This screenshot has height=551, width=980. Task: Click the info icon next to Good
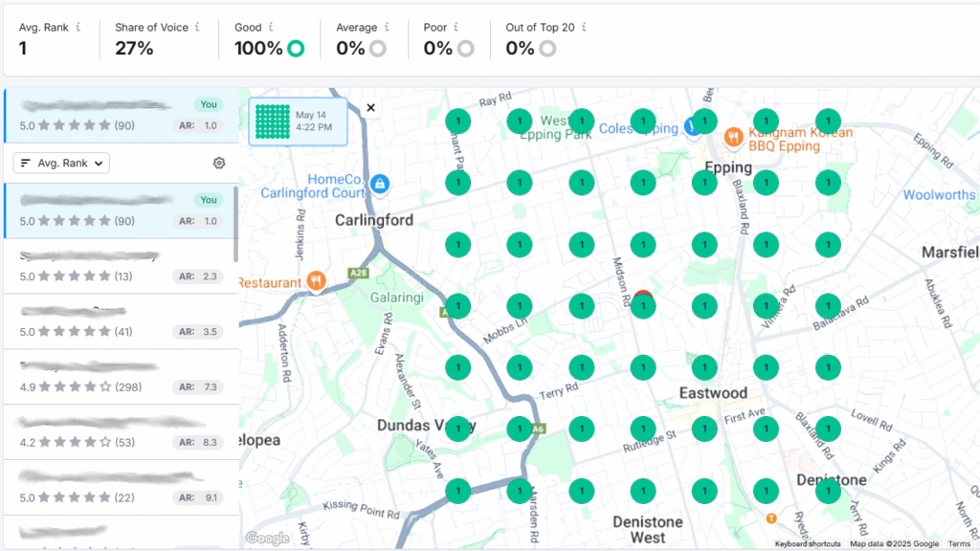pyautogui.click(x=271, y=28)
